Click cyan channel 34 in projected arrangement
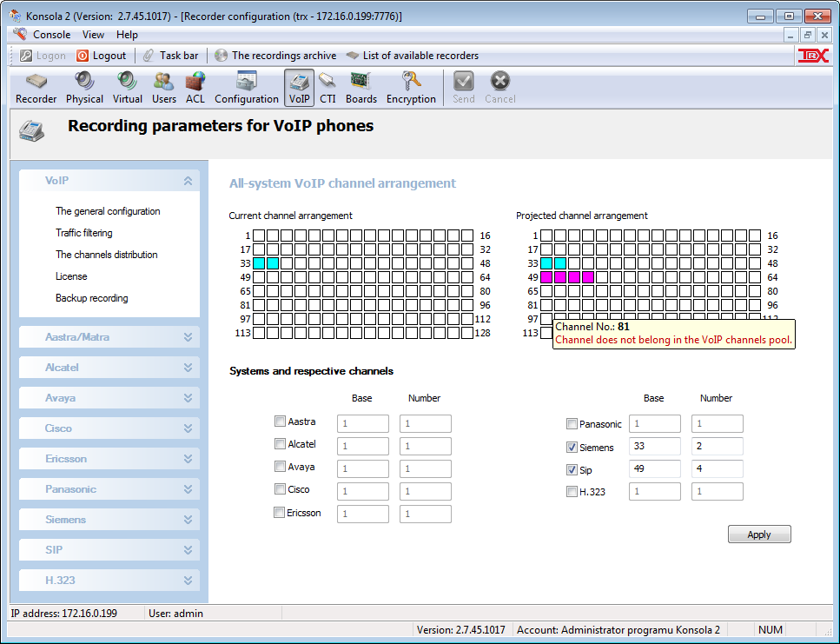The width and height of the screenshot is (840, 644). (559, 263)
